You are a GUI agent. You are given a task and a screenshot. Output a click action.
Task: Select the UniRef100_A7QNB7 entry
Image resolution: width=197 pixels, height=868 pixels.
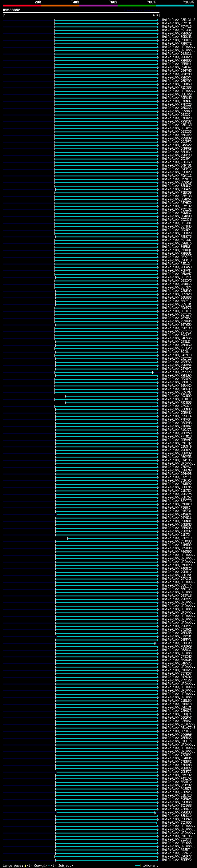(x=177, y=101)
